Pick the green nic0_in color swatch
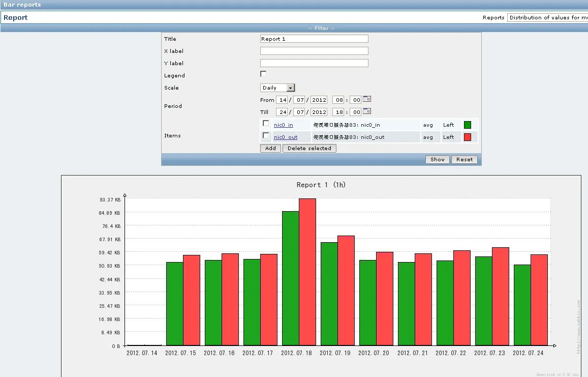The height and width of the screenshot is (377, 588). coord(468,125)
